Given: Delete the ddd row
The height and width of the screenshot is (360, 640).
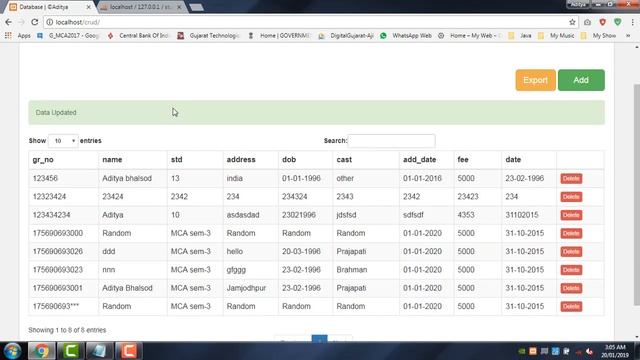Looking at the screenshot, I should 571,251.
